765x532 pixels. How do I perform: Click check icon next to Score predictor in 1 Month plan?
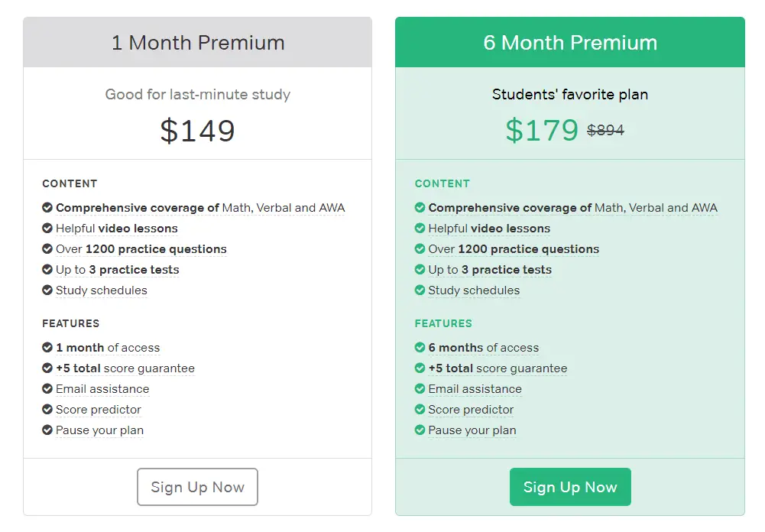point(47,410)
